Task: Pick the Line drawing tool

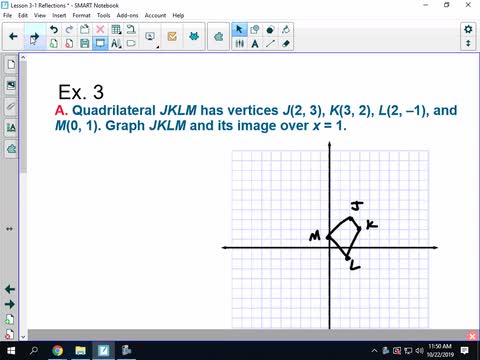Action: coord(270,43)
